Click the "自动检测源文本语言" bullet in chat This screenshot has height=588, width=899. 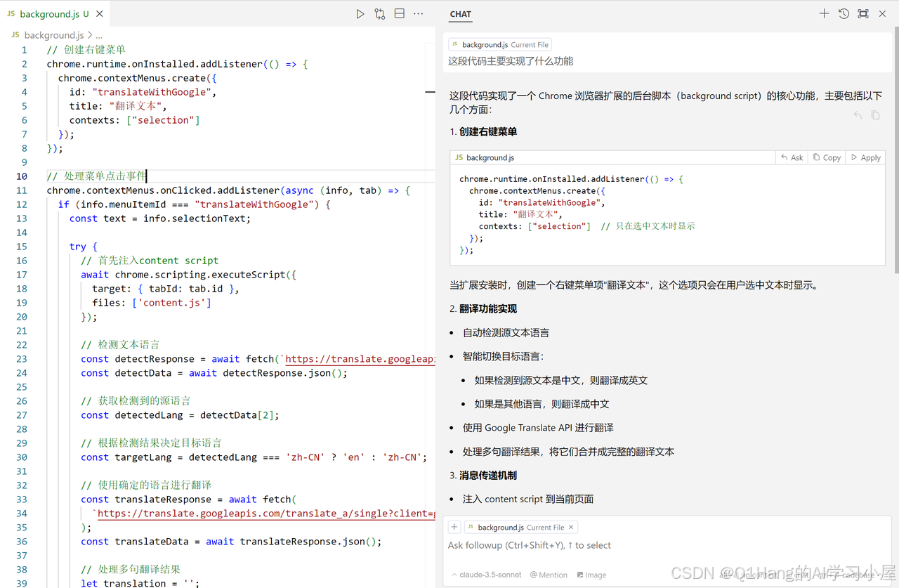pos(506,332)
